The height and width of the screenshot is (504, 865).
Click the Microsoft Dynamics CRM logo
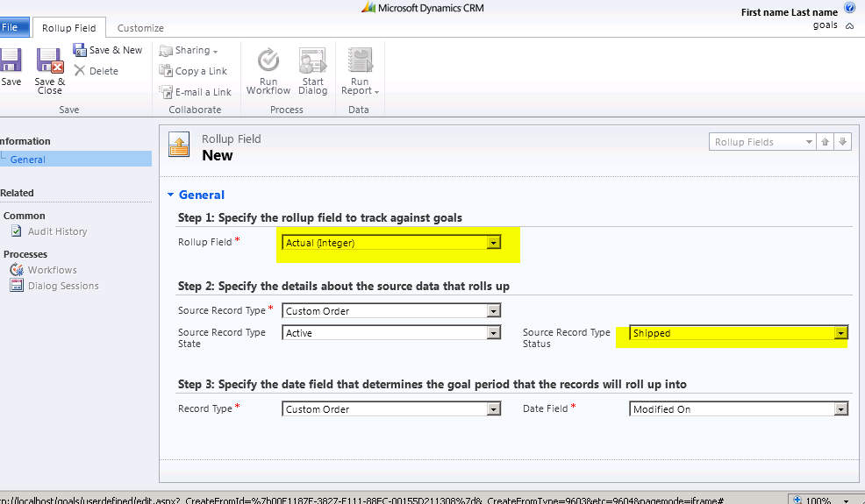tap(423, 8)
